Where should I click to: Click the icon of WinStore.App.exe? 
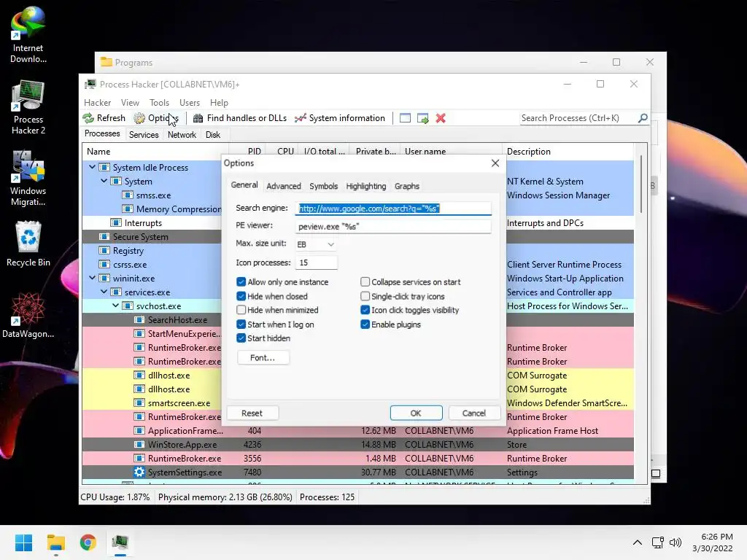[x=139, y=445]
